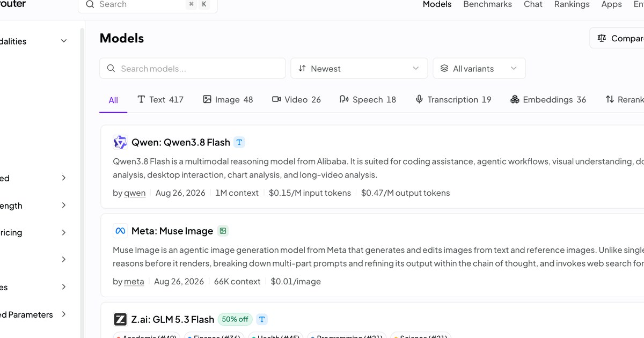Image resolution: width=644 pixels, height=338 pixels.
Task: Click the sidebar vertical scrollbar
Action: [x=82, y=182]
